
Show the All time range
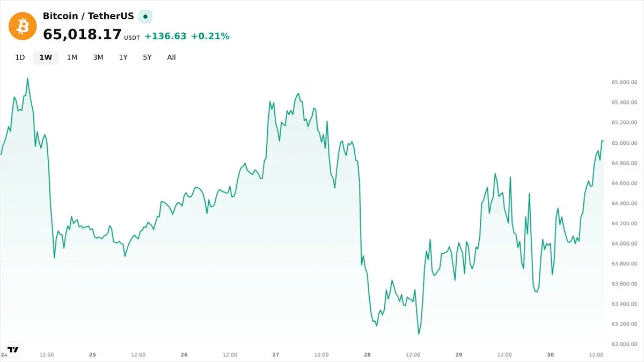(x=171, y=57)
